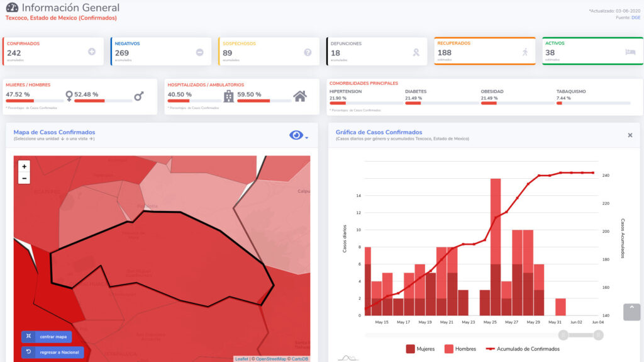Screen dimensions: 644x362
Task: Click the plus icon in Confirmados card
Action: pos(92,52)
